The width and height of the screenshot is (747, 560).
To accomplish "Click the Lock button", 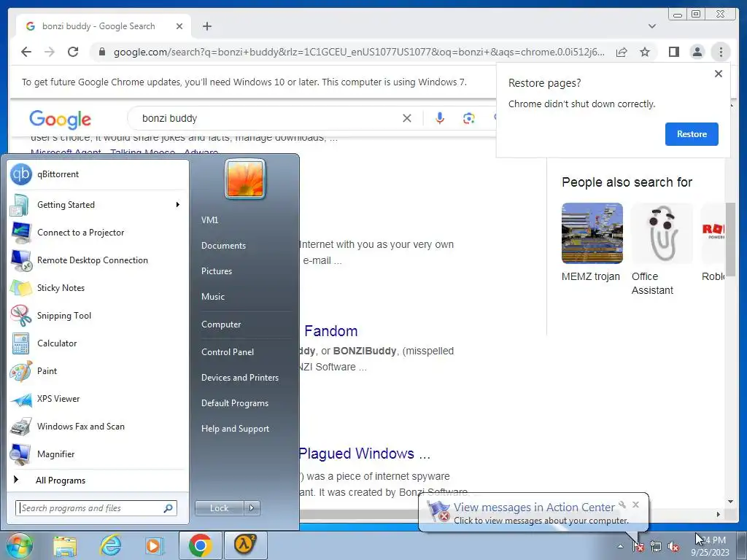I will pos(219,508).
